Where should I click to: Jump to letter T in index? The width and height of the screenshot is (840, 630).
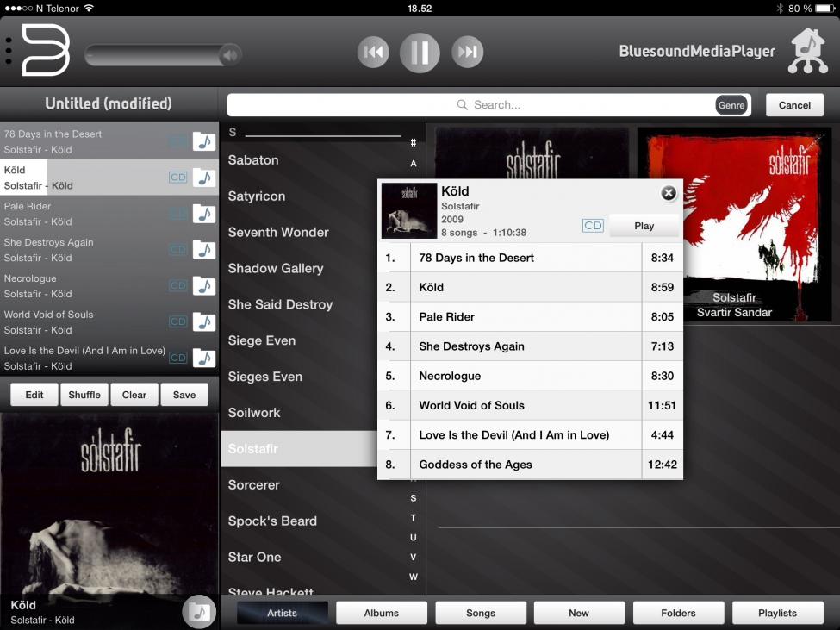pos(413,517)
